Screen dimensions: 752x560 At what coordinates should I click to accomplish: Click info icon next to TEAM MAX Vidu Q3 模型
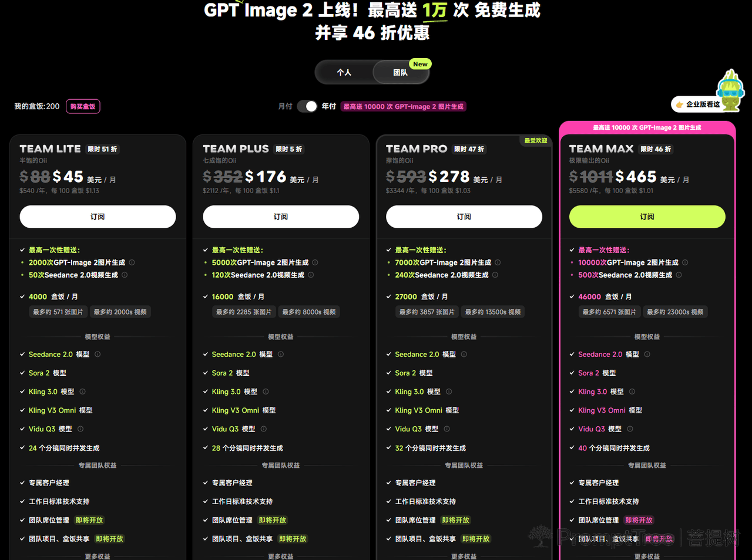coord(630,429)
